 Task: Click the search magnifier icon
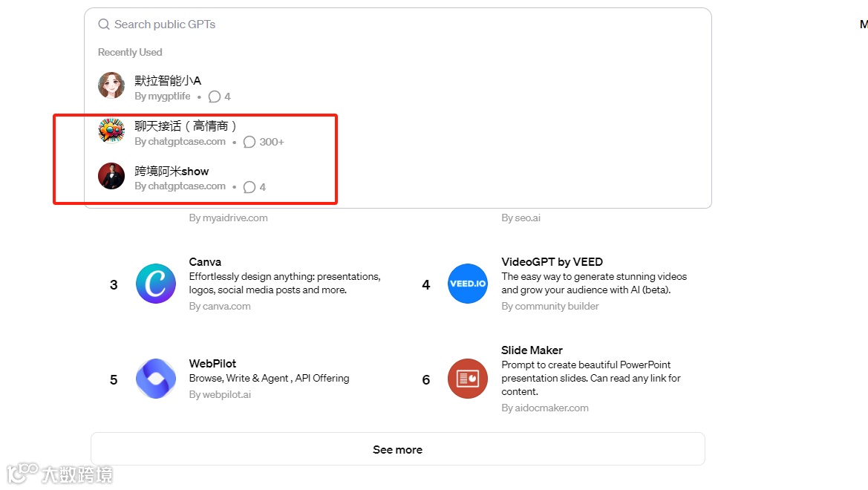pos(104,24)
